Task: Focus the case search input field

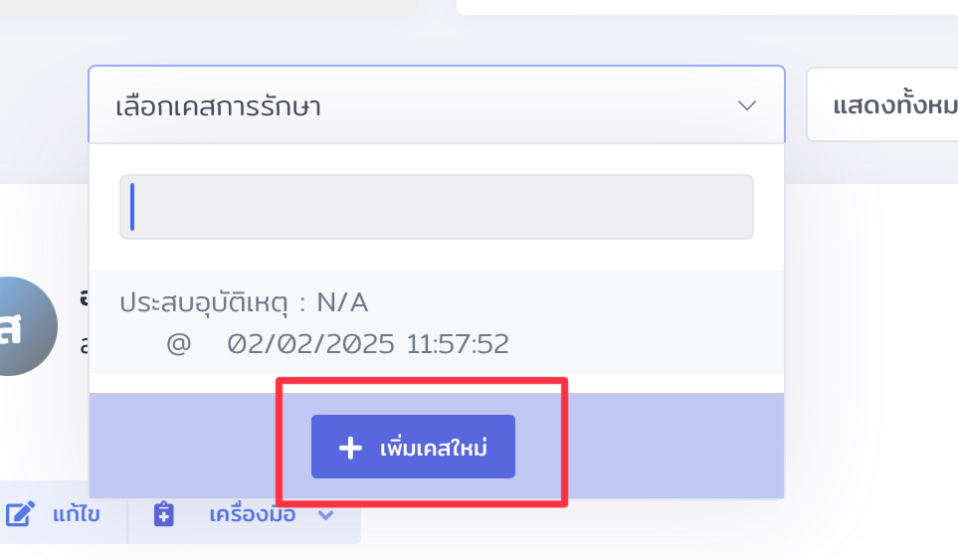Action: (x=438, y=207)
